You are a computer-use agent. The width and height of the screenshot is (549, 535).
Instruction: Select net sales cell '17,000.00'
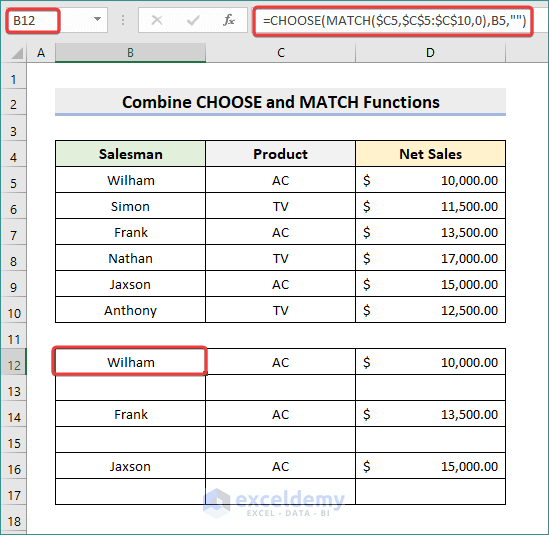click(430, 258)
